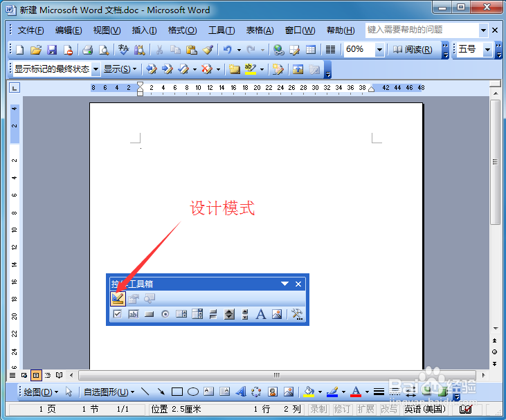Insert a toggle button control
This screenshot has height=420, width=506.
(213, 314)
